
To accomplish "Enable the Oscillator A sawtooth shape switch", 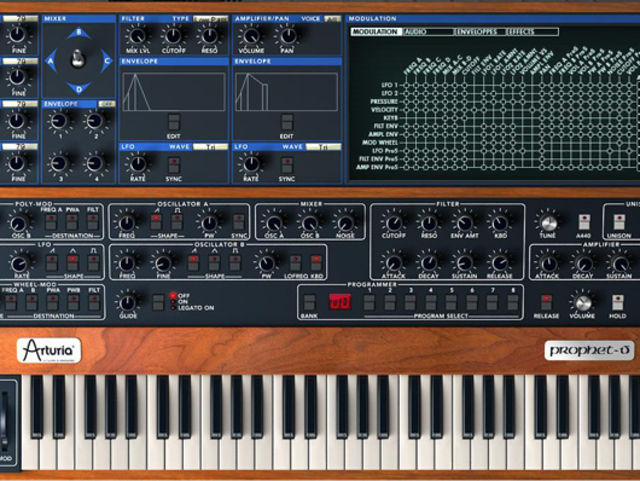I will (x=156, y=222).
